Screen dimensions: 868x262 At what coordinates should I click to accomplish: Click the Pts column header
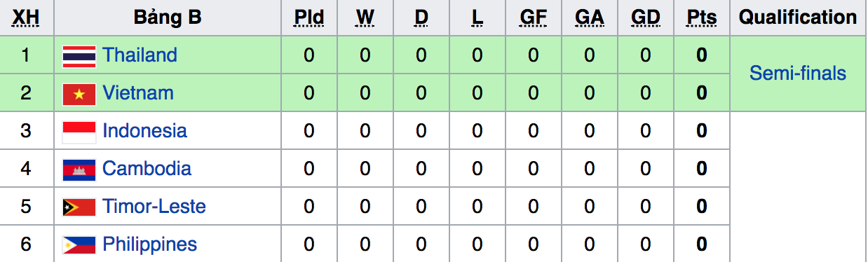(x=702, y=18)
